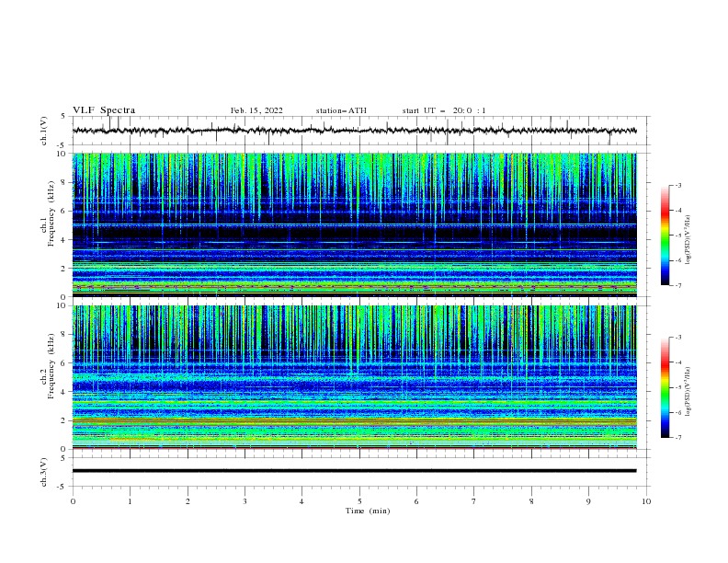The height and width of the screenshot is (563, 728).
Task: Click the "4" tick on the time axis
Action: [301, 501]
